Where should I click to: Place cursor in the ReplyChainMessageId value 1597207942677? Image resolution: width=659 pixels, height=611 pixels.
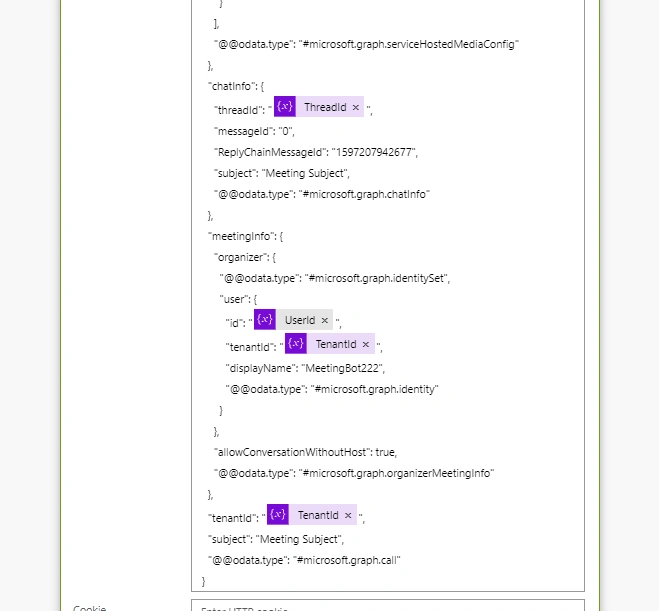coord(374,152)
